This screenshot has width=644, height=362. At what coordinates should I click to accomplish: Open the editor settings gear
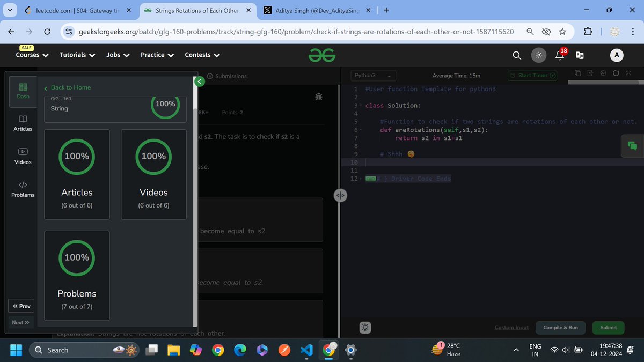tap(603, 73)
